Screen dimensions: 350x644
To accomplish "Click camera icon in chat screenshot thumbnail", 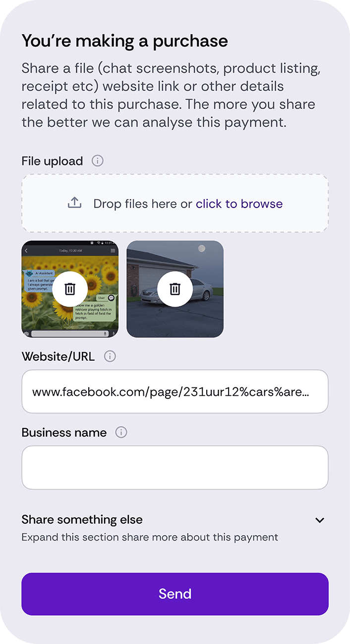I will point(26,334).
